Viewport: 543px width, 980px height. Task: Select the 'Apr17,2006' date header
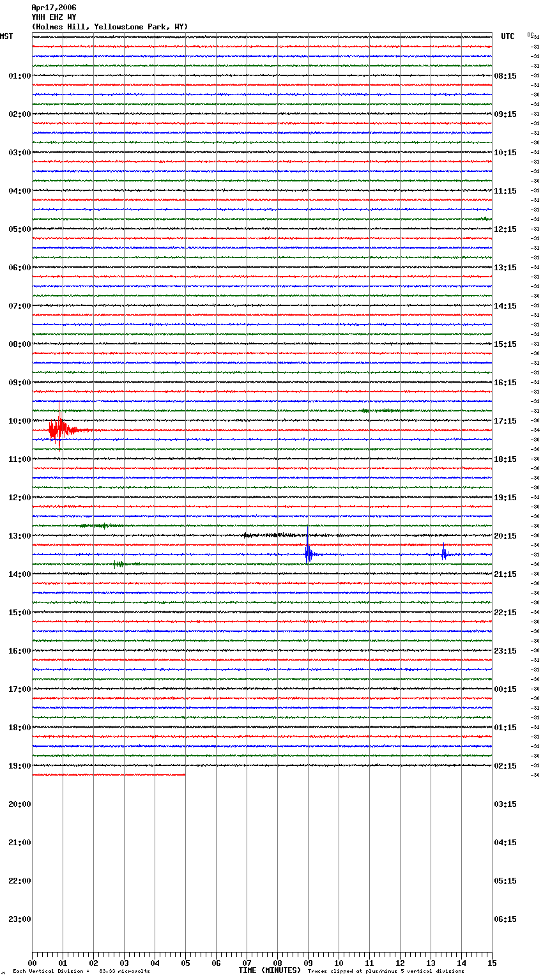click(x=54, y=8)
